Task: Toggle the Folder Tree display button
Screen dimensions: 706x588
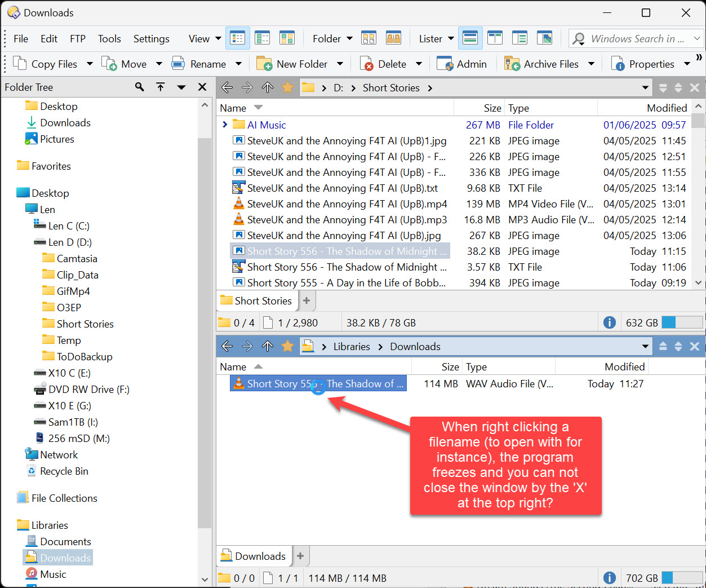Action: click(x=519, y=38)
